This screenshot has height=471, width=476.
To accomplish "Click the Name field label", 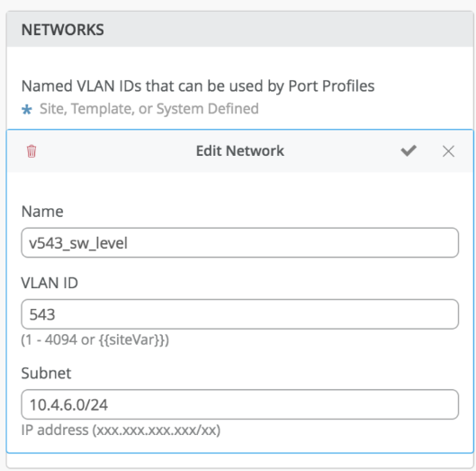I will [42, 212].
